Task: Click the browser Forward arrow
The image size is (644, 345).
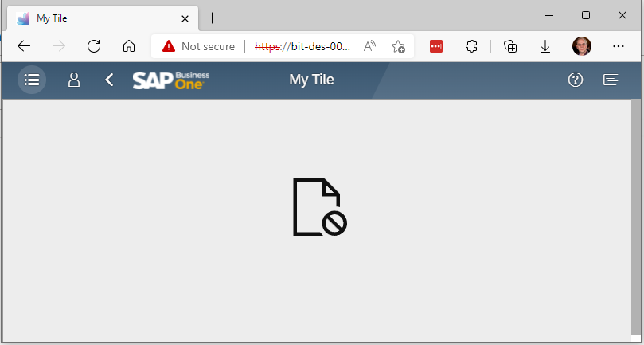Action: click(x=59, y=46)
